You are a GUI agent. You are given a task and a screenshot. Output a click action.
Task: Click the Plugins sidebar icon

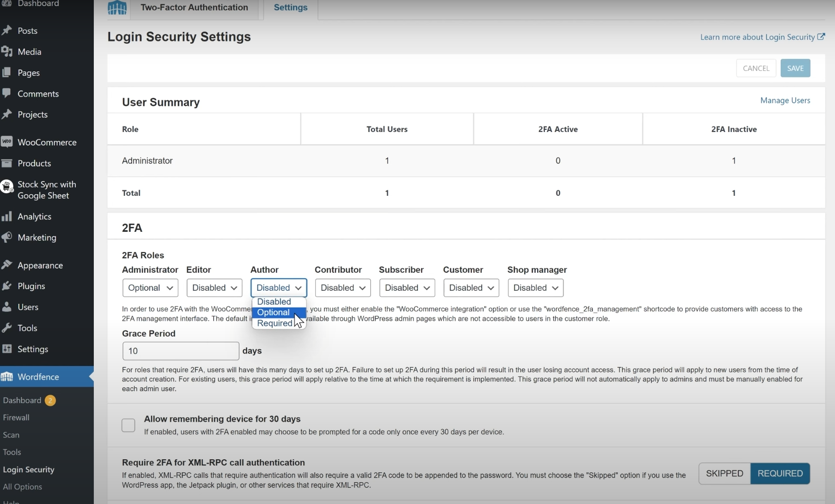7,286
